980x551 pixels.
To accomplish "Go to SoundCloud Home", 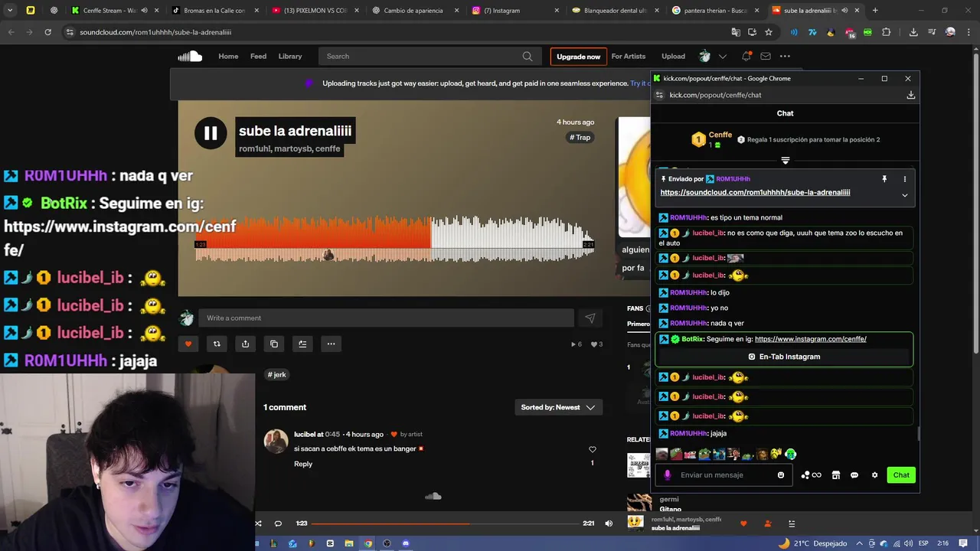I will click(228, 56).
